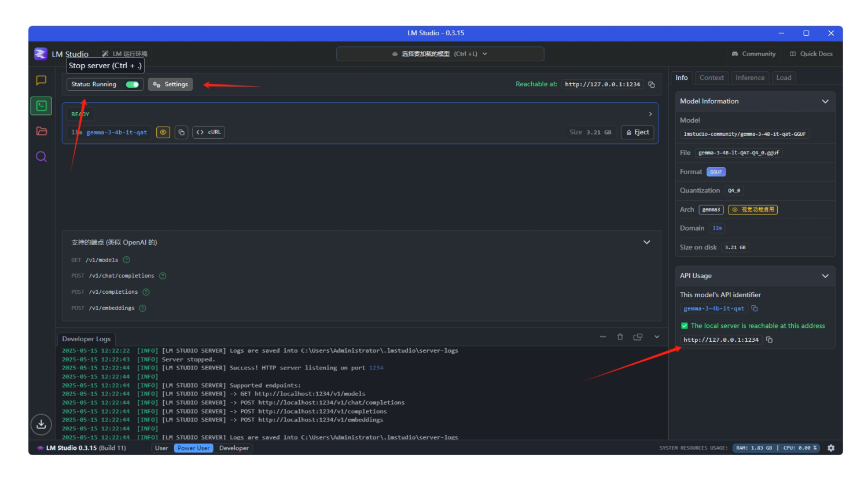This screenshot has width=868, height=480.
Task: Copy the gemma-3-4b-it-qat model identifier
Action: coord(181,132)
